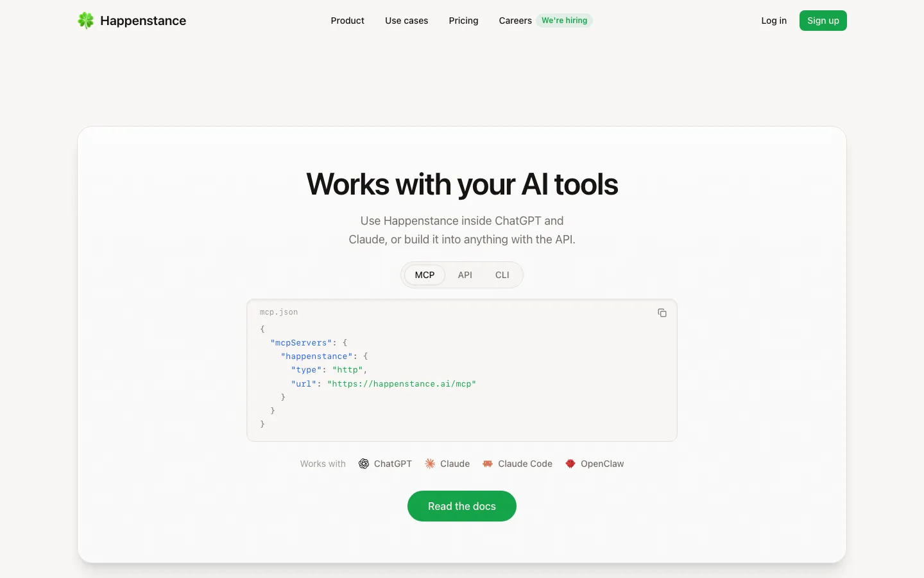Click the We're hiring badge
Viewport: 924px width, 578px height.
tap(565, 21)
